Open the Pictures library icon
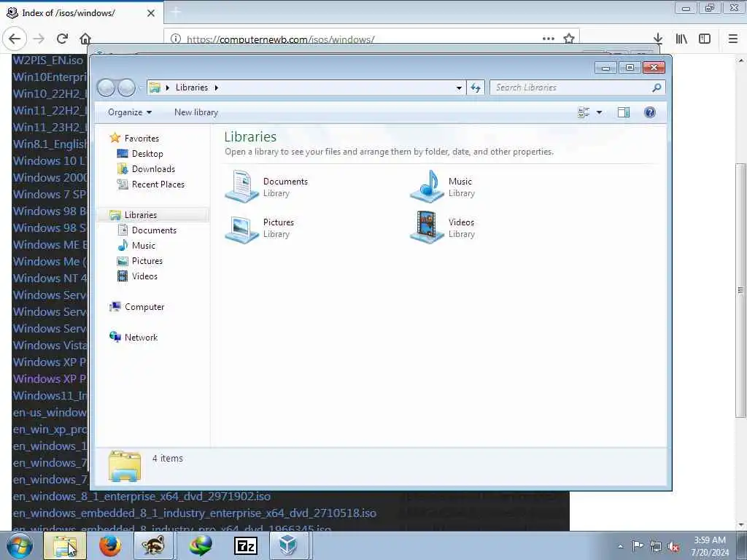The width and height of the screenshot is (747, 560). (241, 228)
